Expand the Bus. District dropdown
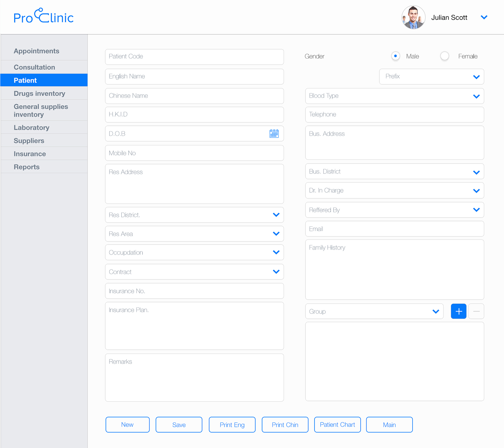Viewport: 504px width, 448px height. coord(394,172)
